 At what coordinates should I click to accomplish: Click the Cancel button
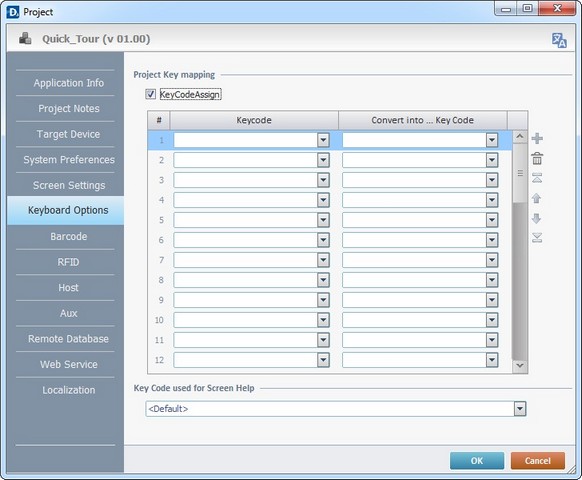(537, 461)
